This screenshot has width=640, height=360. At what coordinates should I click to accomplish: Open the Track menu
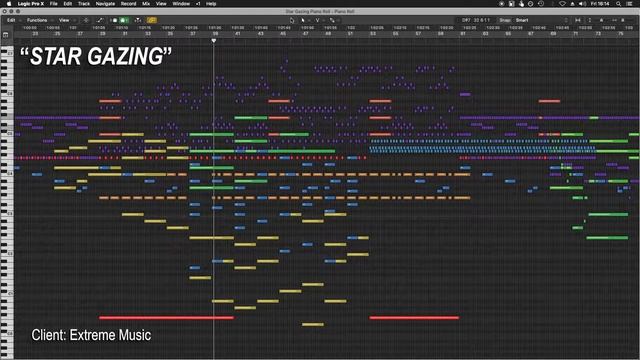pos(84,4)
